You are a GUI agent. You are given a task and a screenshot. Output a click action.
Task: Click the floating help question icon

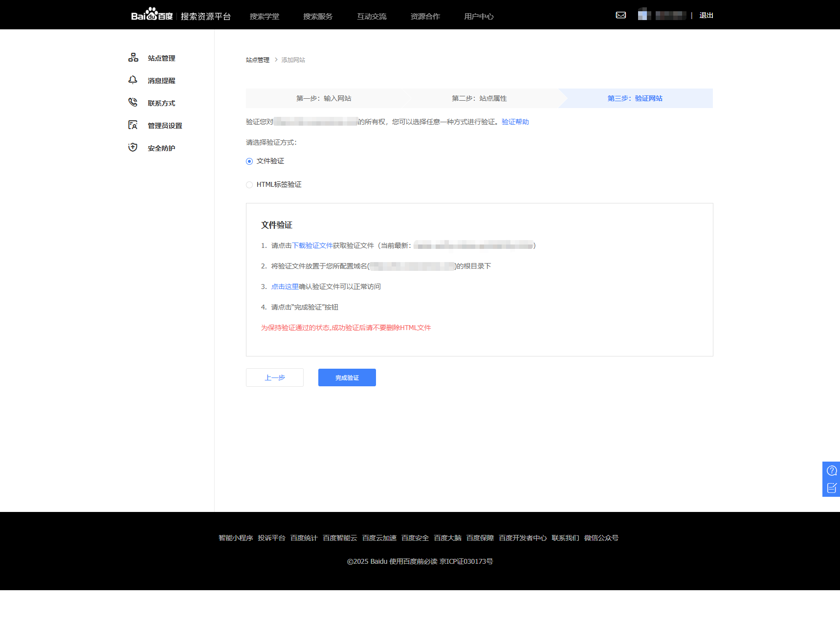pyautogui.click(x=831, y=470)
